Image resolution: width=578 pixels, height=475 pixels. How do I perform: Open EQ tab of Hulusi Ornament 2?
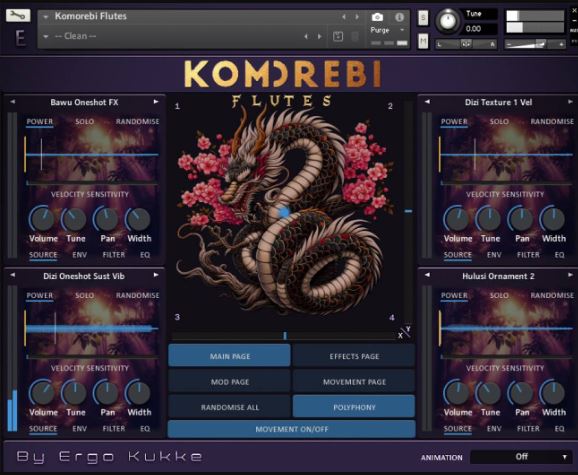[x=559, y=429]
